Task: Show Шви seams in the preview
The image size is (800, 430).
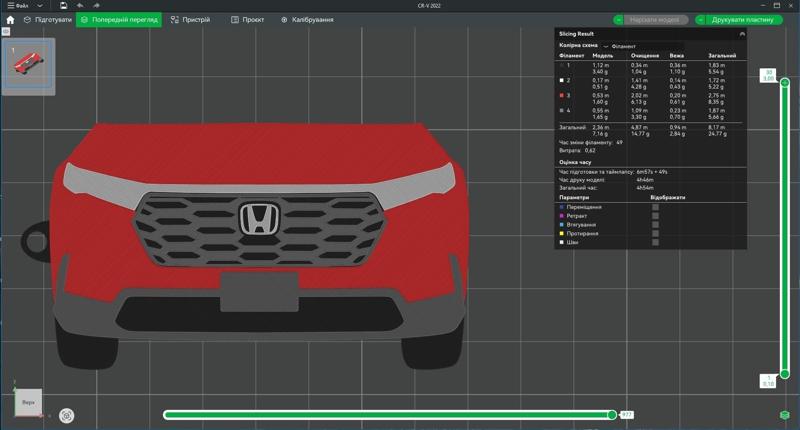Action: [x=656, y=242]
